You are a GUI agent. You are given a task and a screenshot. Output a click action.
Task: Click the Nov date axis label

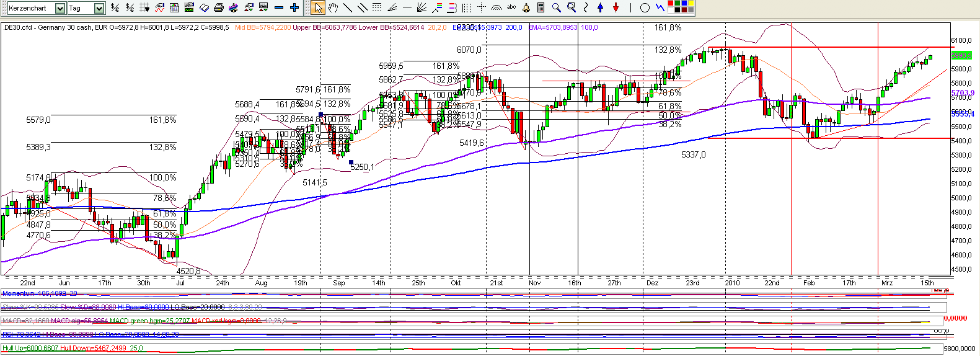pyautogui.click(x=535, y=283)
